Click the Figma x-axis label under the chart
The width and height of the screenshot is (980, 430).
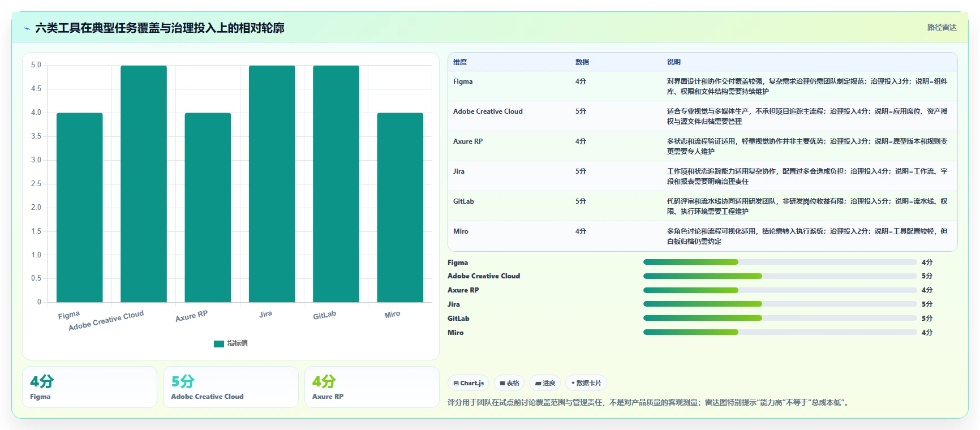tap(69, 315)
